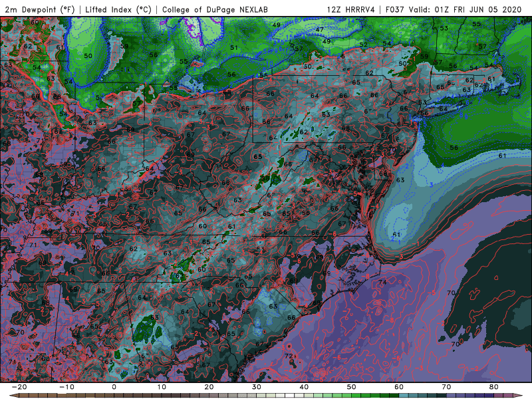Click the teal swatch below 60 on the color bar

pos(404,396)
